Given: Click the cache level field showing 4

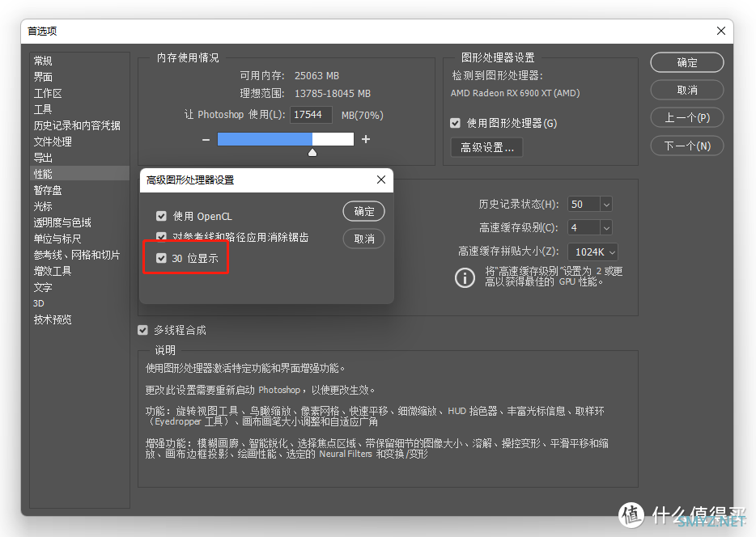Looking at the screenshot, I should (584, 227).
